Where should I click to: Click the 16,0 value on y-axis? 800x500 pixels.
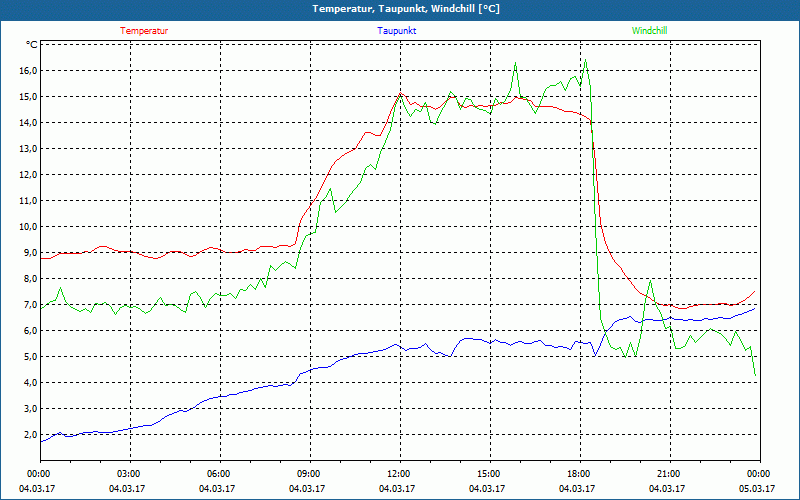point(28,70)
